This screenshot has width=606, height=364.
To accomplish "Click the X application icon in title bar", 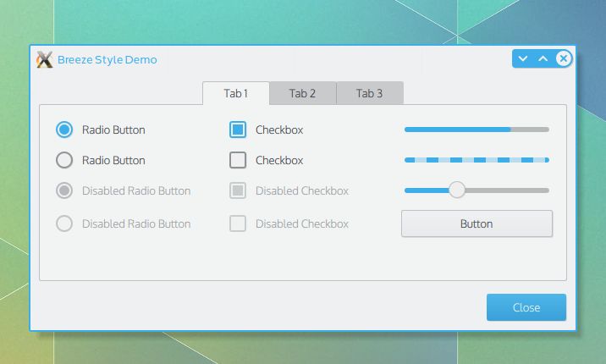I will pyautogui.click(x=44, y=59).
